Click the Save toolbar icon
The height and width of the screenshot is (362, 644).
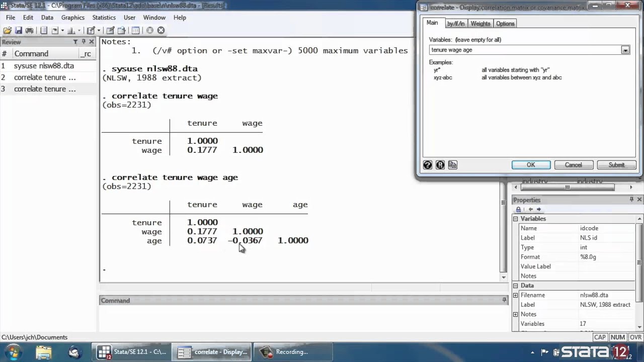[x=18, y=30]
